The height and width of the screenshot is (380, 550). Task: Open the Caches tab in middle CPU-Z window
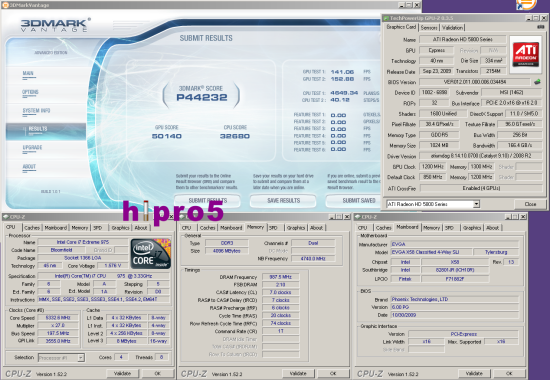point(208,228)
